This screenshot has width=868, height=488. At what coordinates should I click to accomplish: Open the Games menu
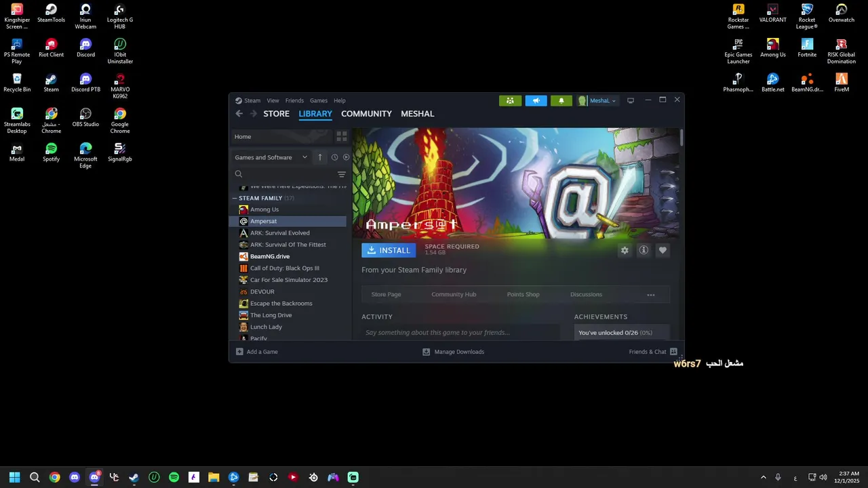[x=319, y=100]
